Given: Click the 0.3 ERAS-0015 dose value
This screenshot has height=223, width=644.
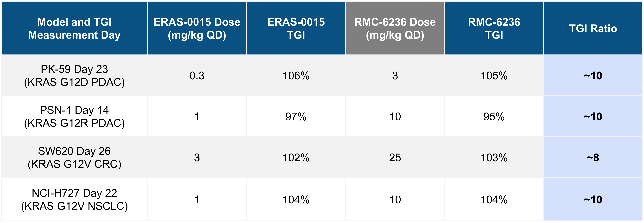Looking at the screenshot, I should click(x=197, y=75).
